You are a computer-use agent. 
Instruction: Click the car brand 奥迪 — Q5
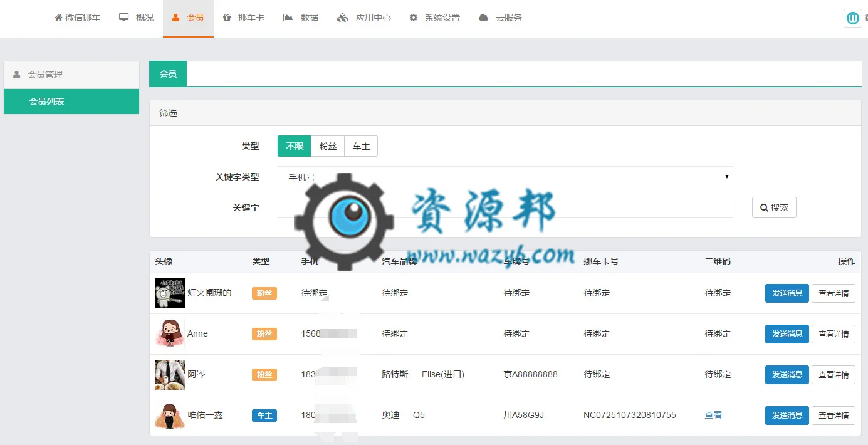pyautogui.click(x=403, y=415)
